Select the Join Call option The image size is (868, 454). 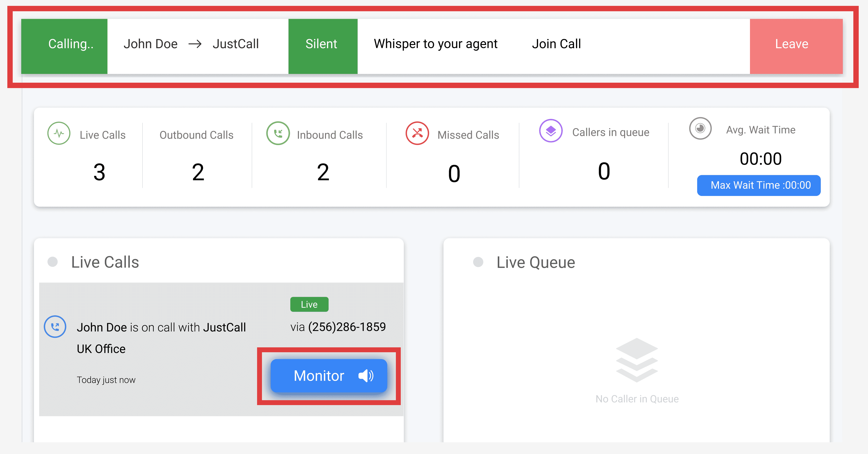(556, 44)
